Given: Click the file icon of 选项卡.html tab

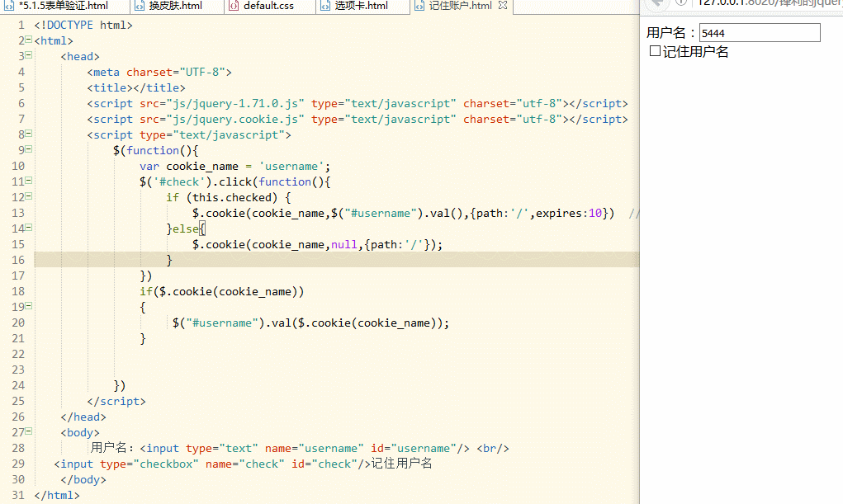Looking at the screenshot, I should [325, 6].
